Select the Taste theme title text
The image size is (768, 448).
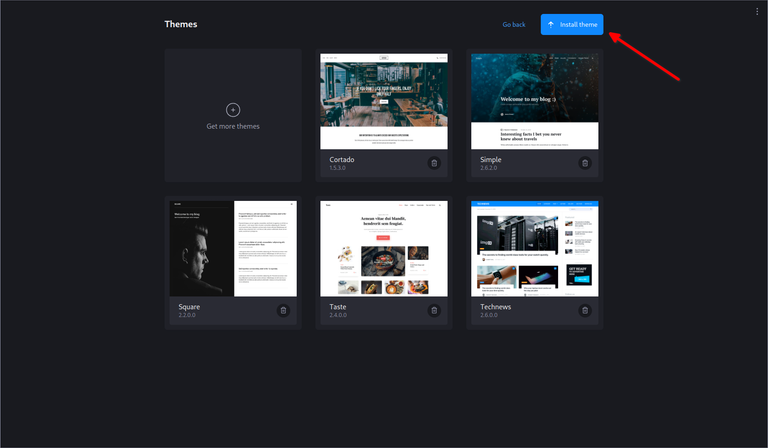coord(338,307)
